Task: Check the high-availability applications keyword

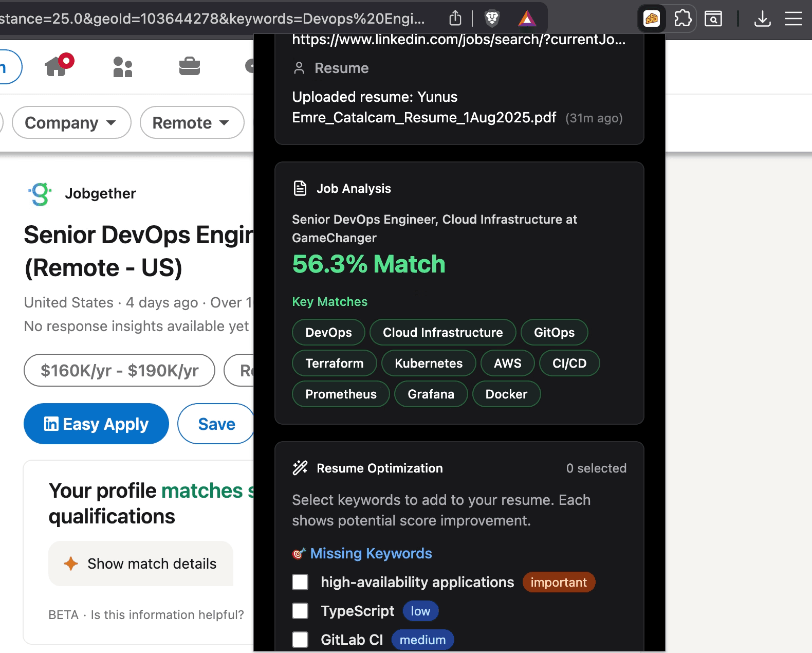Action: (300, 582)
